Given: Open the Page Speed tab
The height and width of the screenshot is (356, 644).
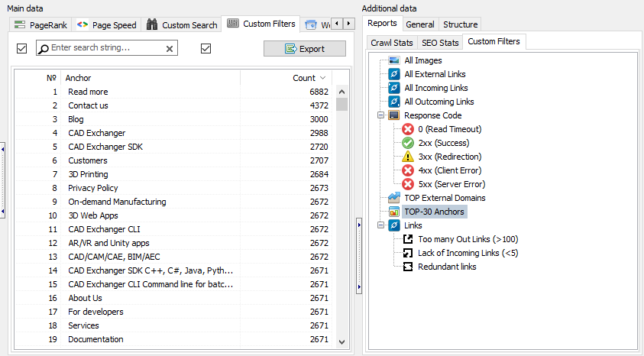Looking at the screenshot, I should (107, 25).
